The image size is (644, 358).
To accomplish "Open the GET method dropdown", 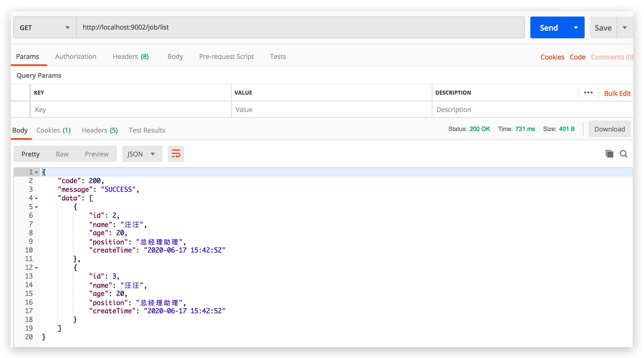I will point(45,28).
